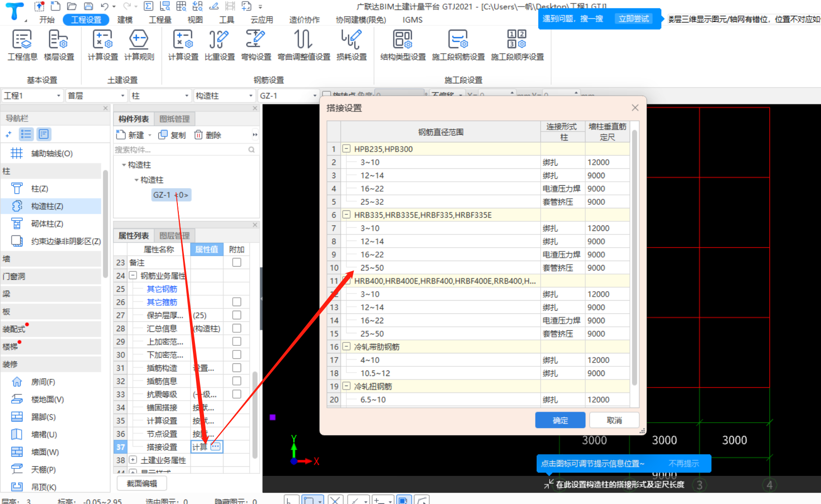Switch to 图纸管理 tab
The height and width of the screenshot is (504, 821).
coord(174,119)
